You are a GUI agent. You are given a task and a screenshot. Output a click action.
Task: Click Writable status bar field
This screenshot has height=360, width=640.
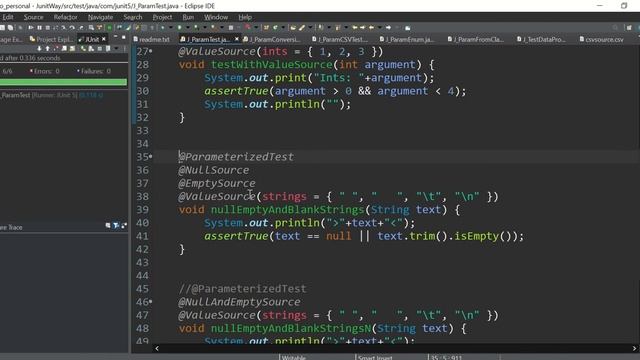[x=294, y=358]
